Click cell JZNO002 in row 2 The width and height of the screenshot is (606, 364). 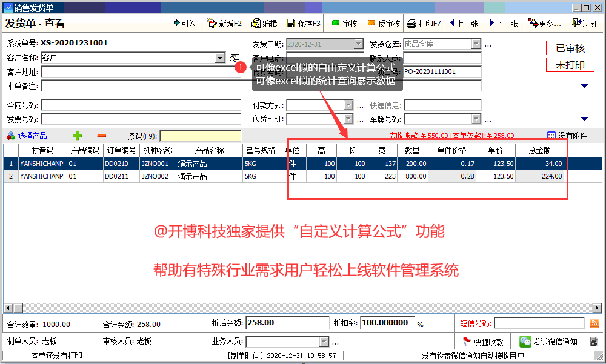pyautogui.click(x=158, y=176)
